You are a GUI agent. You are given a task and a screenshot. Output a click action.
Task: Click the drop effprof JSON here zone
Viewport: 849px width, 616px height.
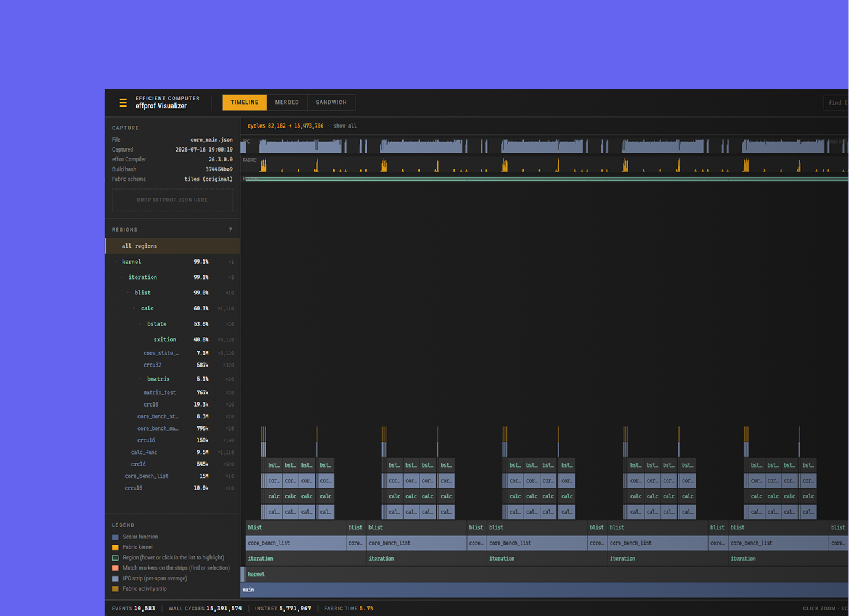(173, 200)
